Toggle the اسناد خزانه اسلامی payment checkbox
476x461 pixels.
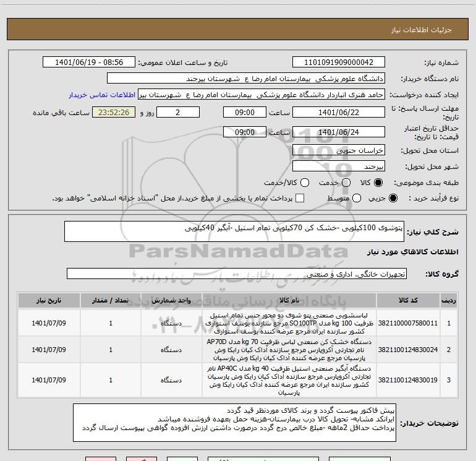(x=300, y=198)
